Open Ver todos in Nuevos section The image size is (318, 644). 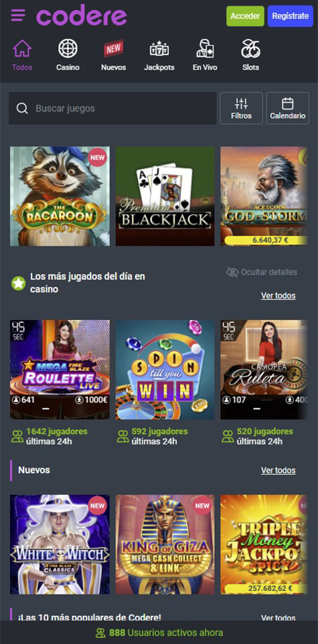click(278, 470)
